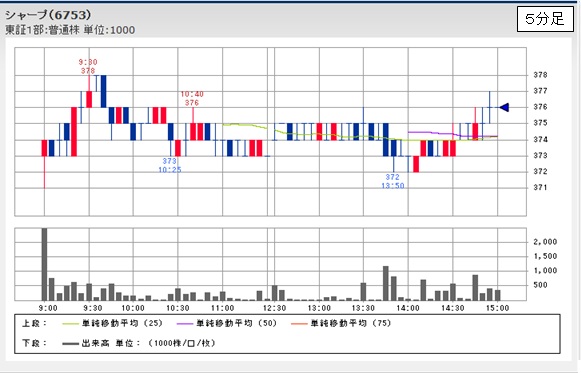The width and height of the screenshot is (581, 373).
Task: Click the 上段 legend label
Action: [x=34, y=323]
